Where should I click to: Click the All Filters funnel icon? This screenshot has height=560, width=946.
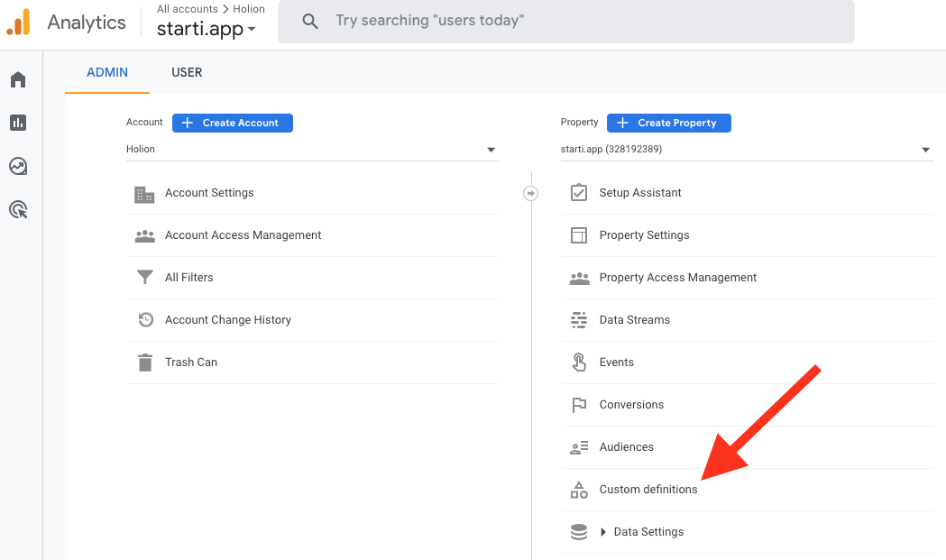pyautogui.click(x=145, y=277)
